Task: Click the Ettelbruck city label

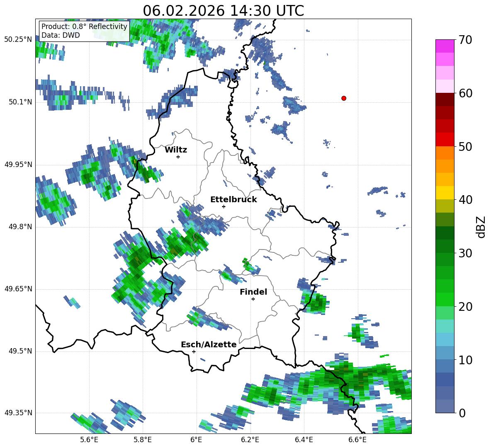Action: click(x=233, y=200)
